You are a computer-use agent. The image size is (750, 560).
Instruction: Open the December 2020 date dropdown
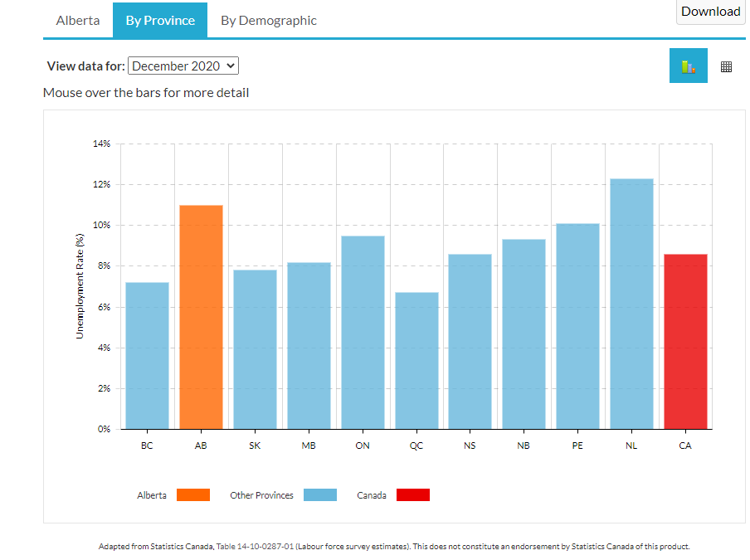[x=183, y=66]
